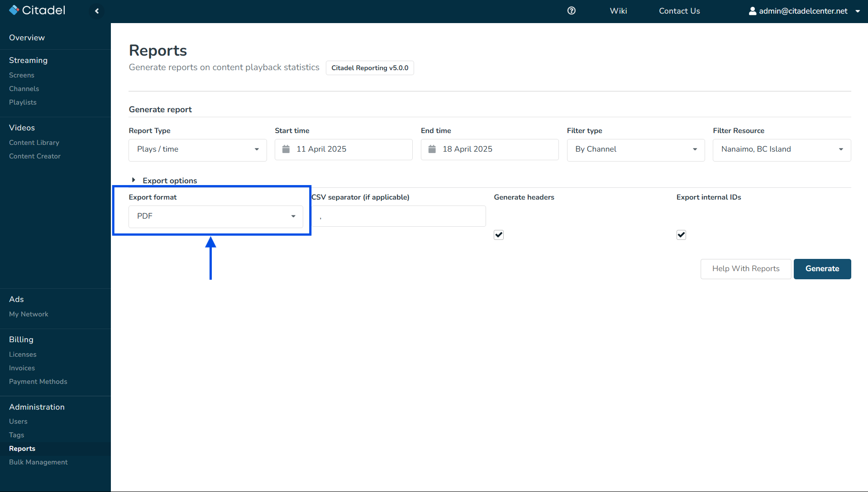Click the Administration section heading

click(x=37, y=407)
